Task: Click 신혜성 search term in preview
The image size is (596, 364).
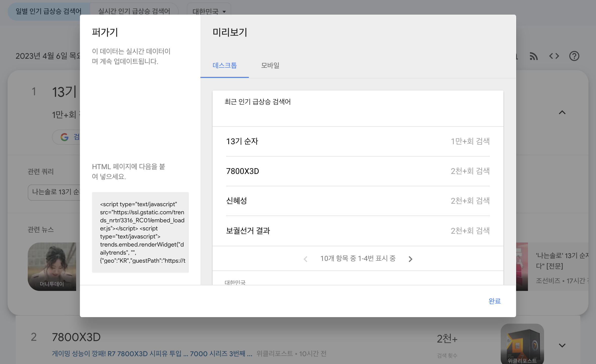Action: [x=236, y=201]
